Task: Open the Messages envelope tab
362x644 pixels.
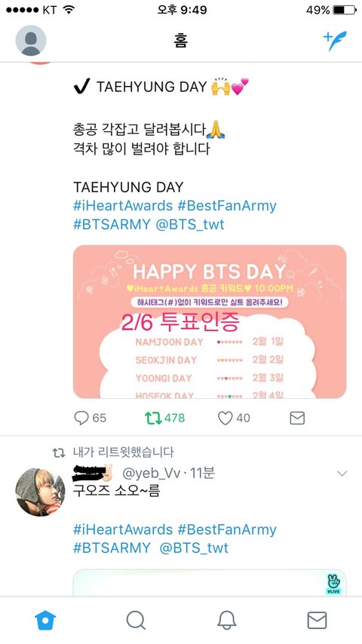Action: click(x=317, y=620)
